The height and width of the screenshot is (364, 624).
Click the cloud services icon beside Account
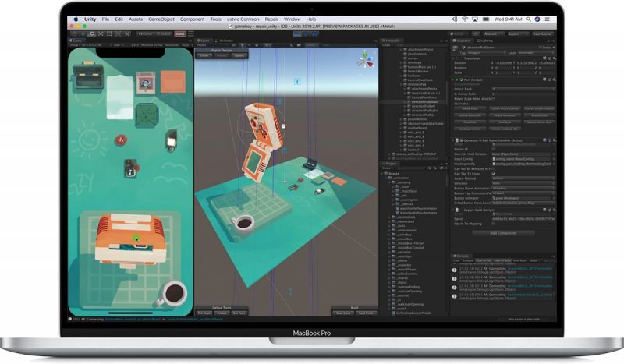[x=476, y=34]
